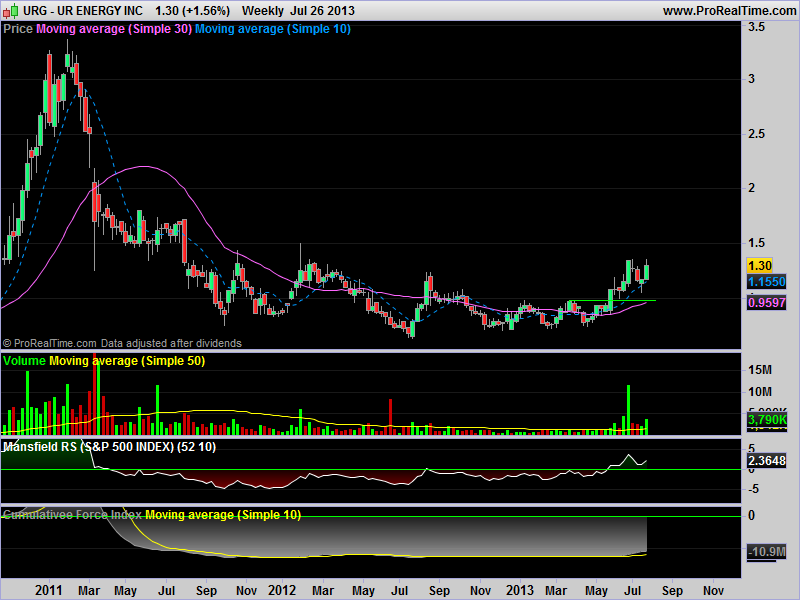Click the green 3,790K volume value tag
Image resolution: width=800 pixels, height=600 pixels.
pos(766,423)
